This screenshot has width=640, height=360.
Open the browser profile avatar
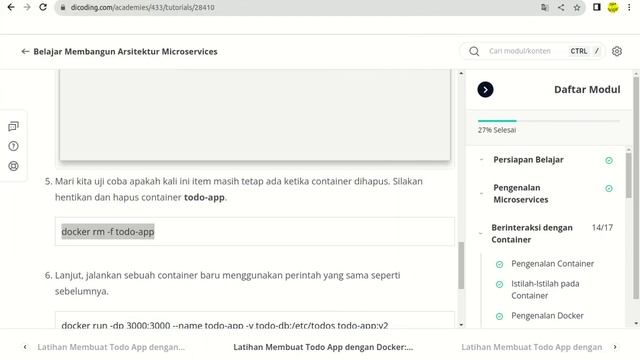tap(613, 7)
